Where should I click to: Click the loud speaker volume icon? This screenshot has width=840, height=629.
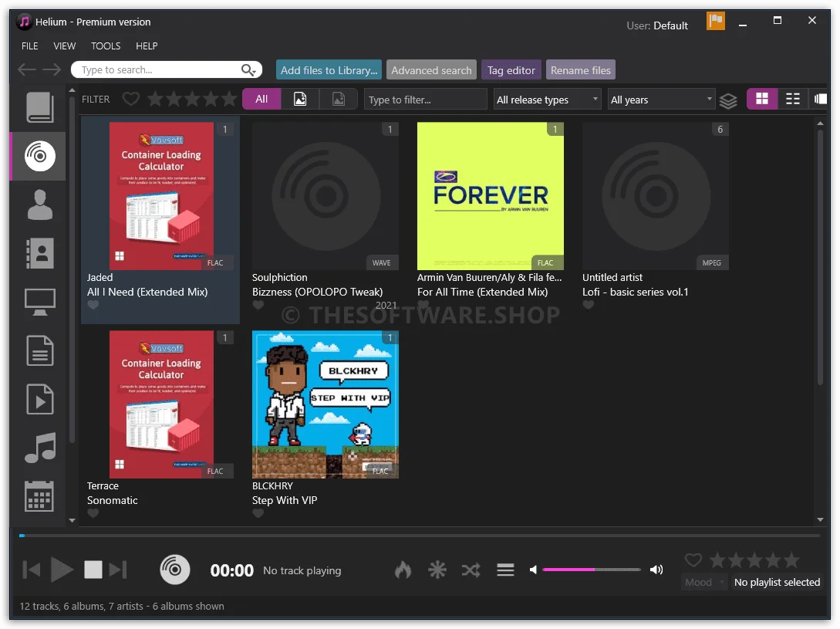[656, 570]
